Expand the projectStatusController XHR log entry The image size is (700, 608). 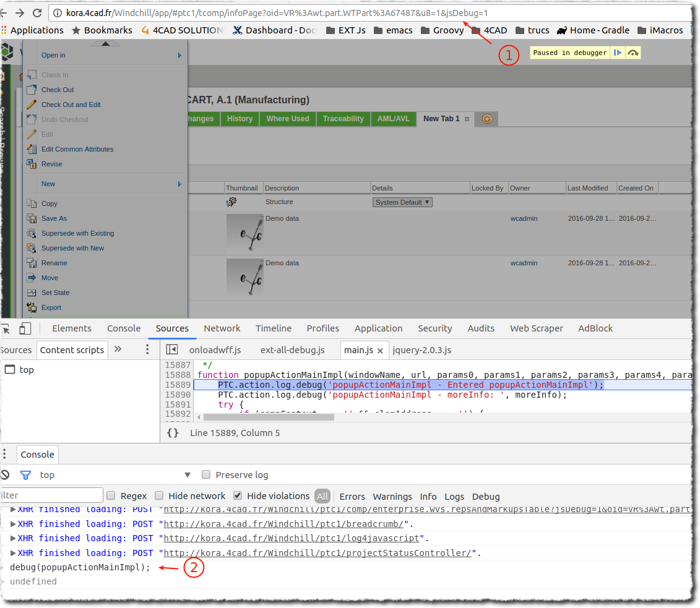[x=13, y=553]
